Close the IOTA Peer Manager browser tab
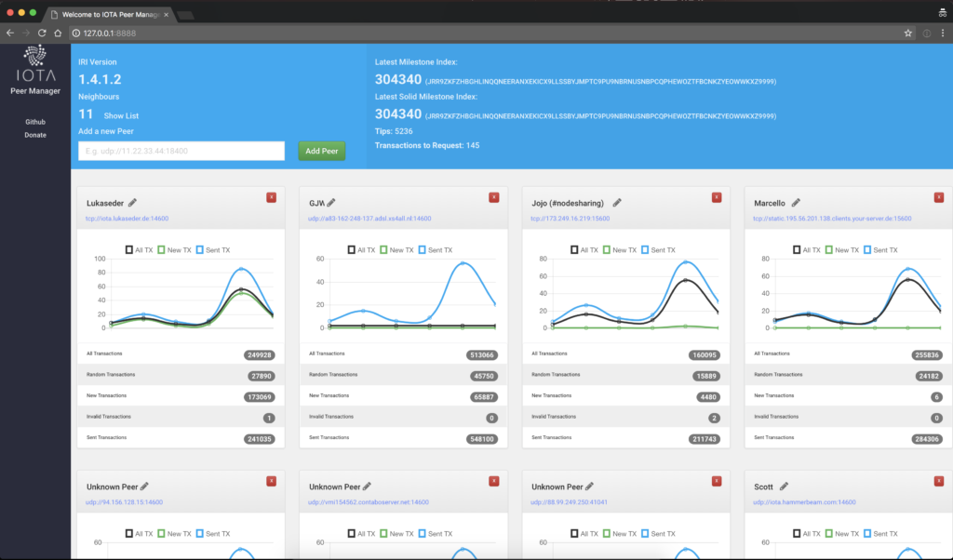This screenshot has height=560, width=953. (x=166, y=15)
